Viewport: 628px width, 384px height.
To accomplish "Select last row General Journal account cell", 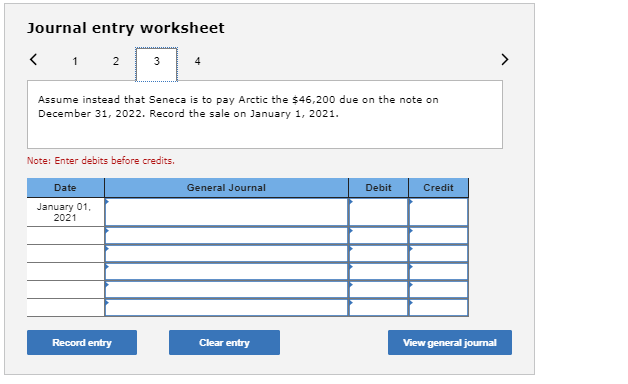I will point(226,308).
